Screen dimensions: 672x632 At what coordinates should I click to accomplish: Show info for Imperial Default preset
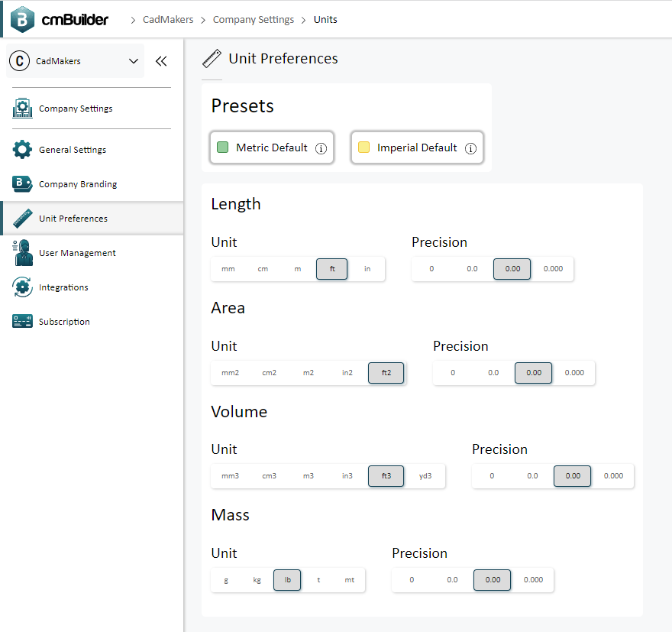(x=470, y=148)
